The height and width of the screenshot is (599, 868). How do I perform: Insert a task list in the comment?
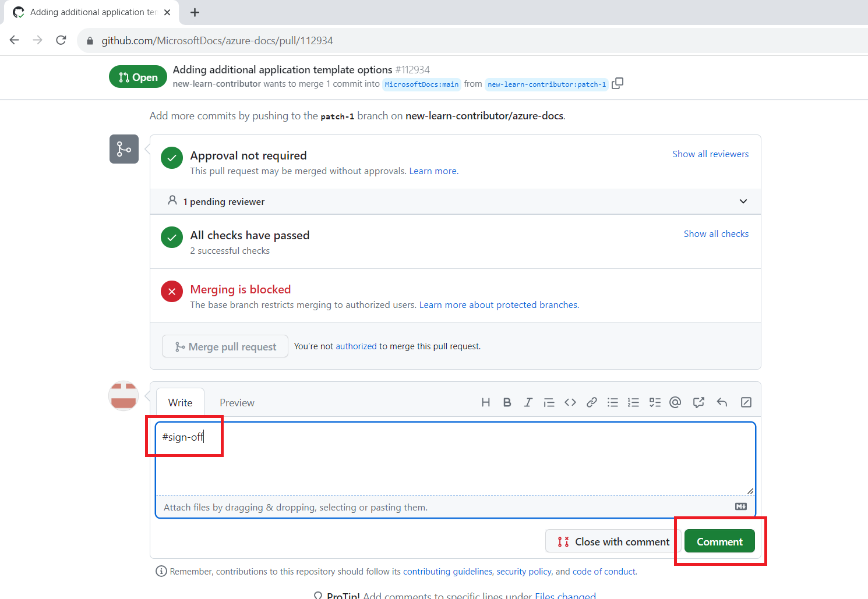click(655, 402)
